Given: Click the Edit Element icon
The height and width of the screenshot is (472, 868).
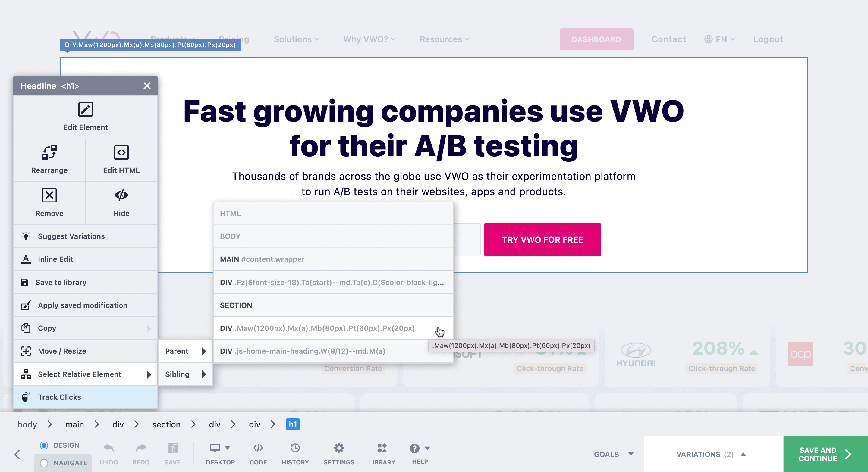Looking at the screenshot, I should (86, 110).
